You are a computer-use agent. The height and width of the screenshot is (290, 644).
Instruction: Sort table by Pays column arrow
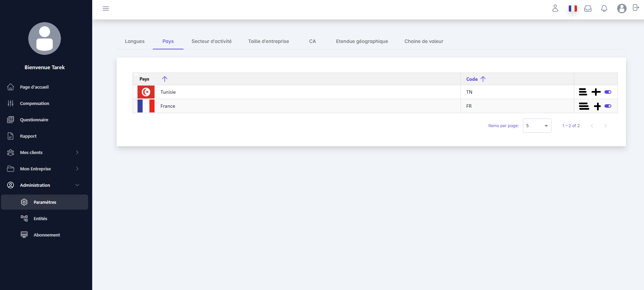[x=165, y=79]
